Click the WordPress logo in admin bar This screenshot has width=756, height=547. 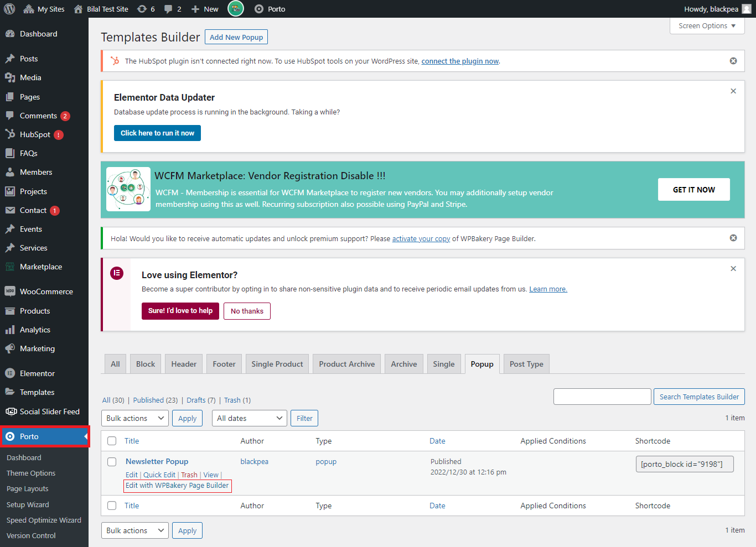pos(9,9)
